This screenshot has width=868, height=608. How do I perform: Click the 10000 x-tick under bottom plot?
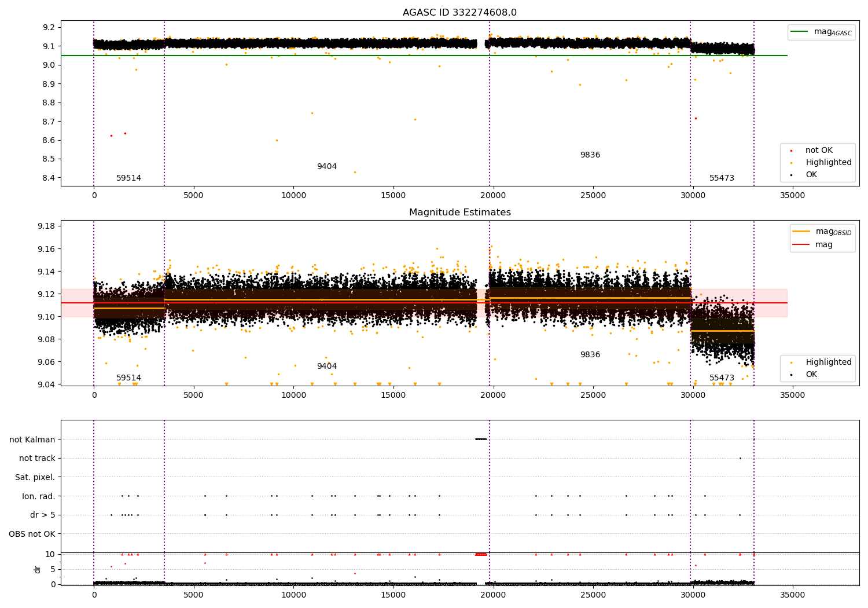point(293,595)
